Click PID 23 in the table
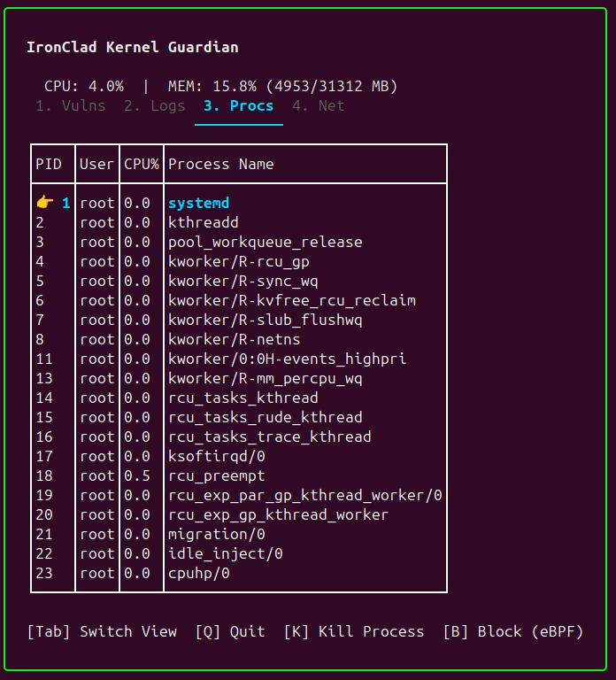This screenshot has height=680, width=616. coord(44,573)
